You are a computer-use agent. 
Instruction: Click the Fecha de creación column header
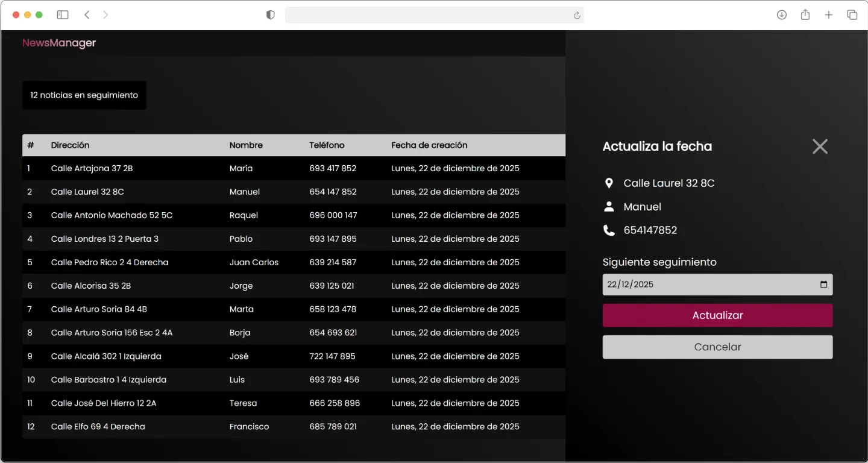click(x=429, y=145)
